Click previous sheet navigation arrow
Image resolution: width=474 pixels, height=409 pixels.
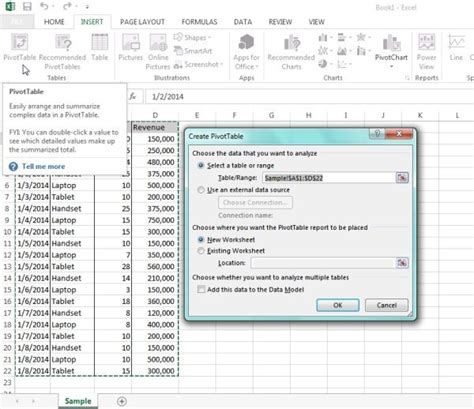coord(17,401)
